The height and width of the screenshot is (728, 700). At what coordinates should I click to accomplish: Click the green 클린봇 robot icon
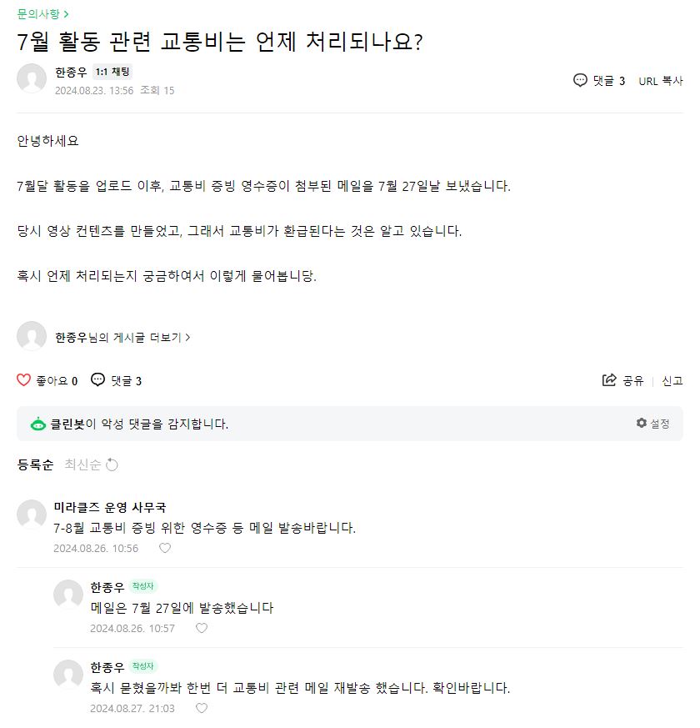(38, 424)
